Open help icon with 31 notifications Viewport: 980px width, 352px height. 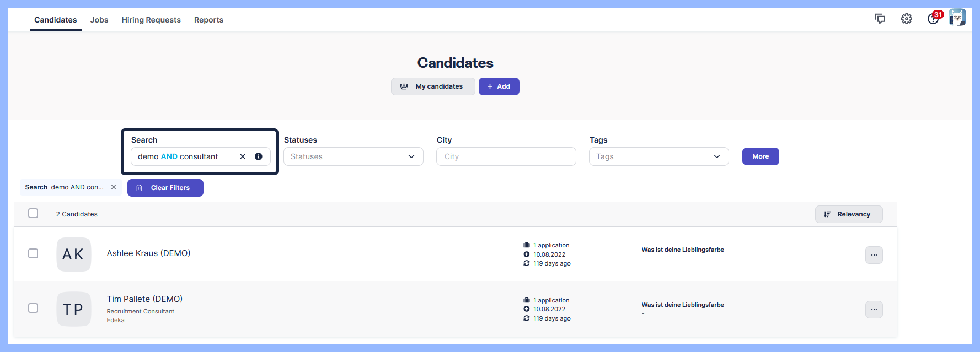click(x=933, y=19)
